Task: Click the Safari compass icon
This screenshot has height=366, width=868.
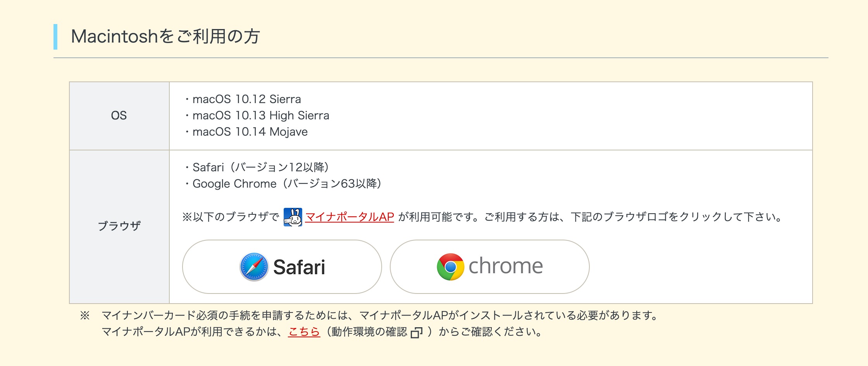Action: (254, 267)
